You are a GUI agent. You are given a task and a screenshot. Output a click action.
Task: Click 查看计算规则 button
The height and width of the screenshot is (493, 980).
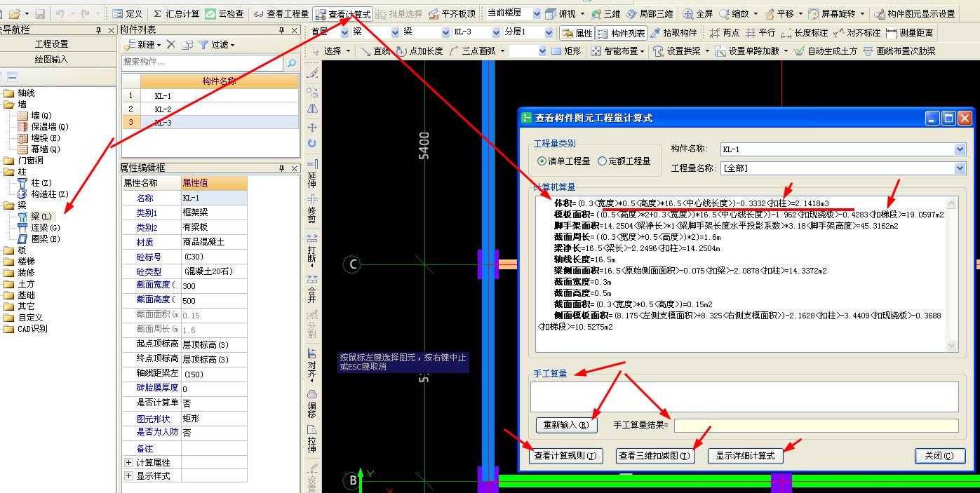click(565, 456)
